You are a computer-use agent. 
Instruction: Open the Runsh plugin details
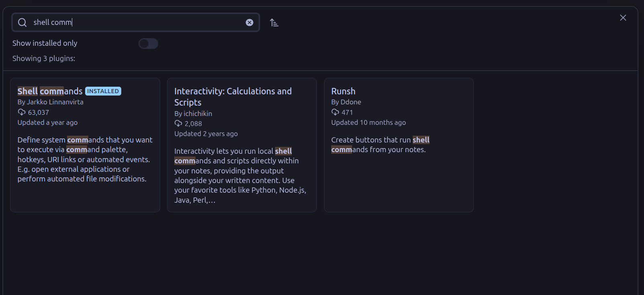(x=399, y=145)
